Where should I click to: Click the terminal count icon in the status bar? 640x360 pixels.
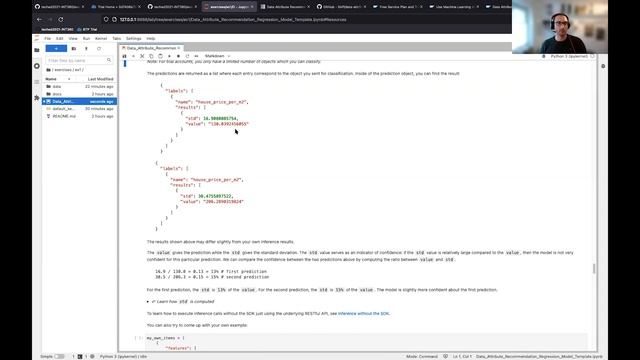(x=80, y=356)
